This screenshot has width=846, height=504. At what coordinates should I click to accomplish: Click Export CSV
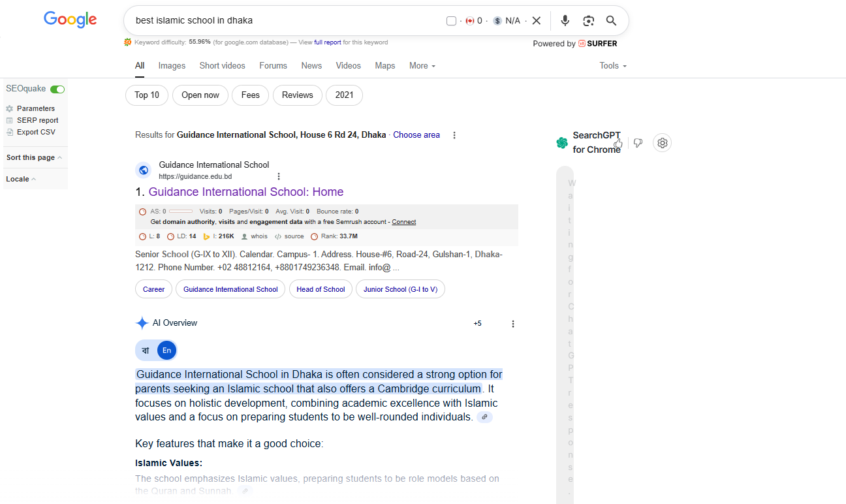(x=36, y=132)
